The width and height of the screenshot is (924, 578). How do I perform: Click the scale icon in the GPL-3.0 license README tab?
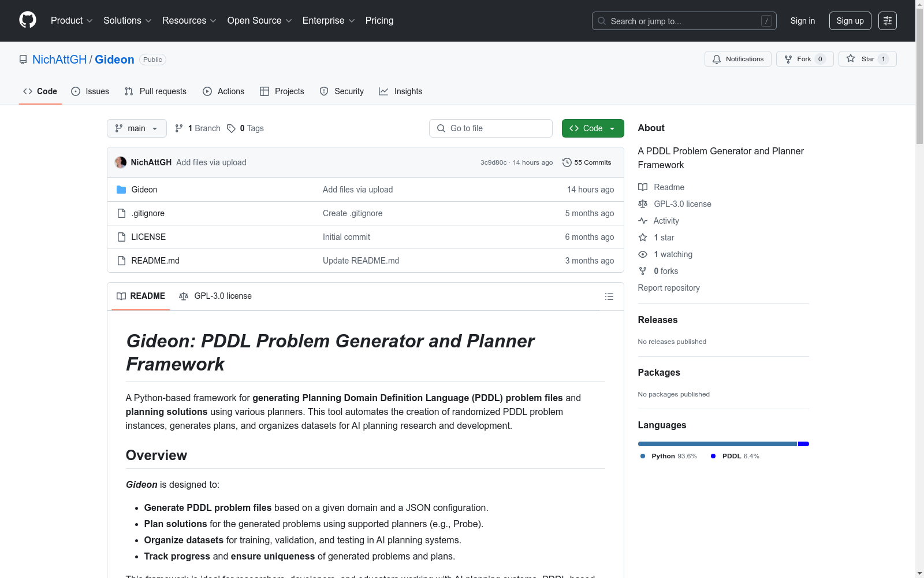pyautogui.click(x=184, y=296)
